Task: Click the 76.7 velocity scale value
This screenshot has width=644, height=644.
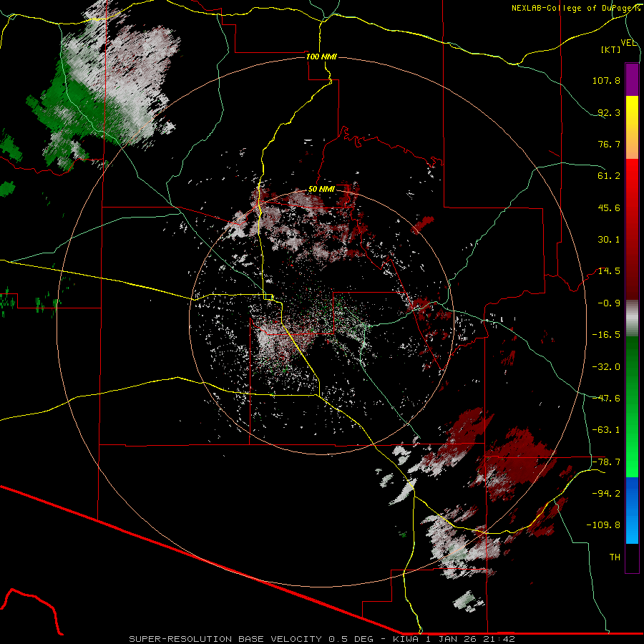Action: point(609,144)
